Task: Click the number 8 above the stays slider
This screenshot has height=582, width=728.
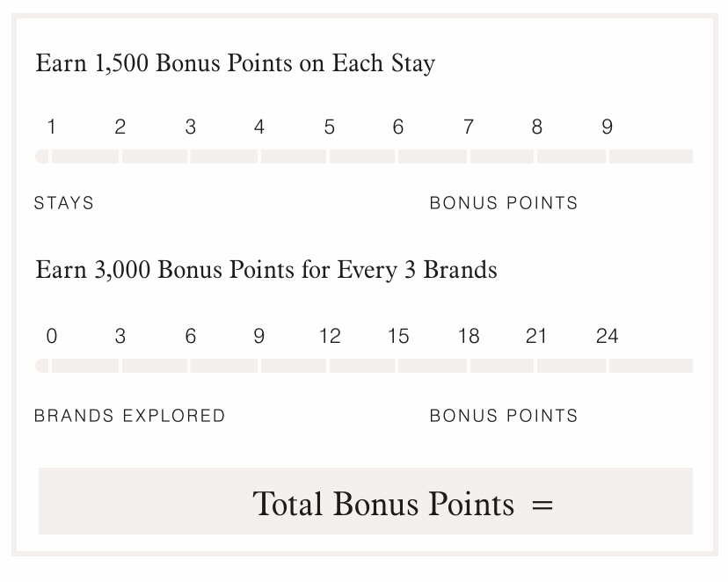Action: tap(536, 127)
